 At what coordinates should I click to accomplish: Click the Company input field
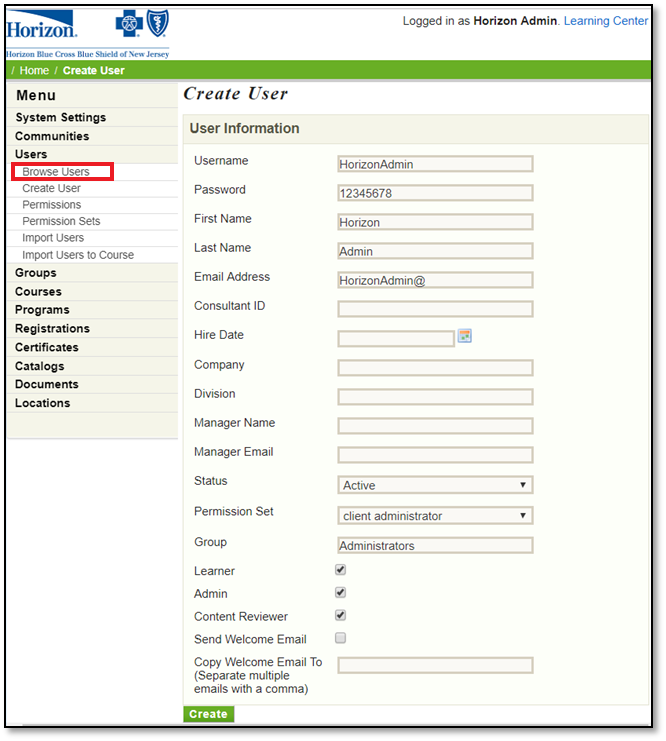(435, 368)
